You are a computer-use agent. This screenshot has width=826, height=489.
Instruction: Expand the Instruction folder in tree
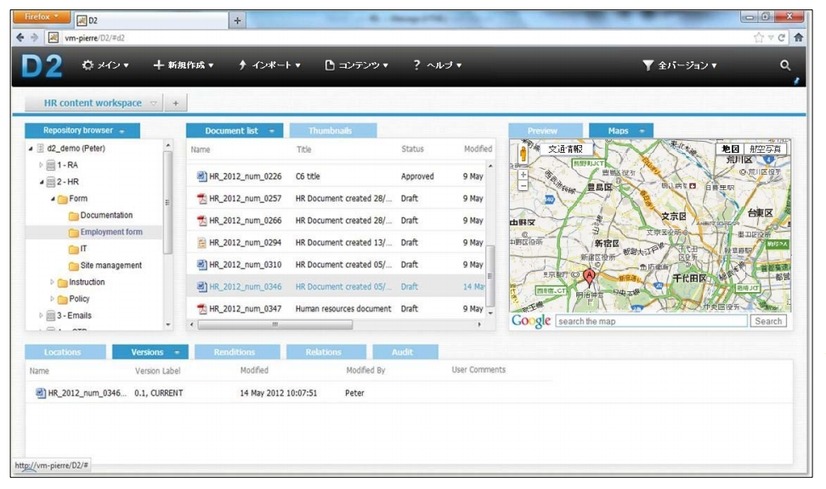point(52,282)
